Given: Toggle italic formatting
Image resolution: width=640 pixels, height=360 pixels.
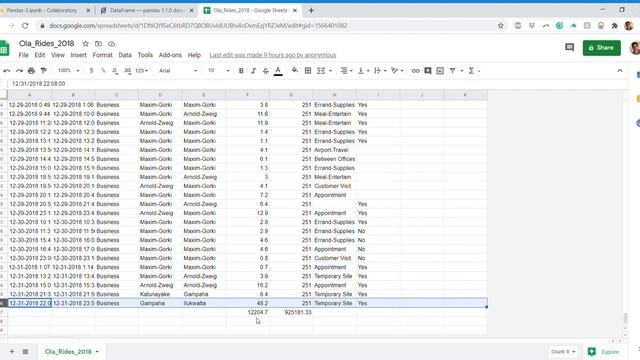Looking at the screenshot, I should [253, 71].
